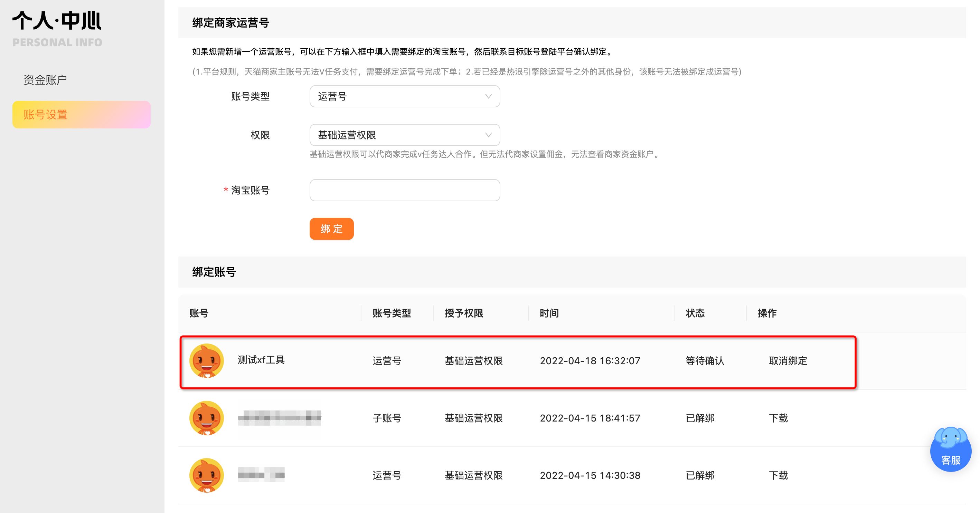Open the blue 客服 customer service bubble
This screenshot has width=980, height=513.
950,449
